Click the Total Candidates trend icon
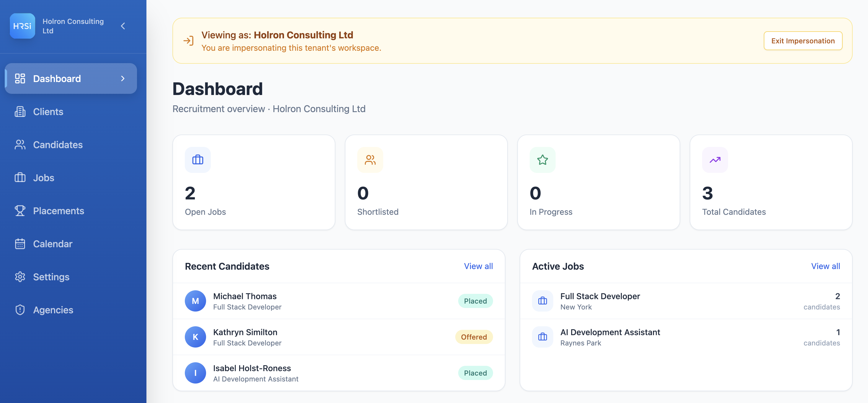Screen dimensions: 868x403 715,160
